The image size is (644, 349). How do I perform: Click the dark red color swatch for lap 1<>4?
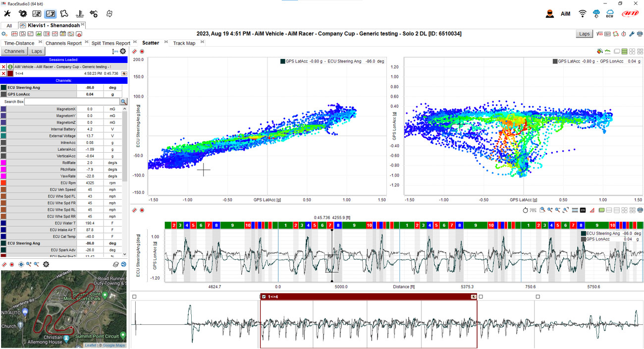click(10, 73)
